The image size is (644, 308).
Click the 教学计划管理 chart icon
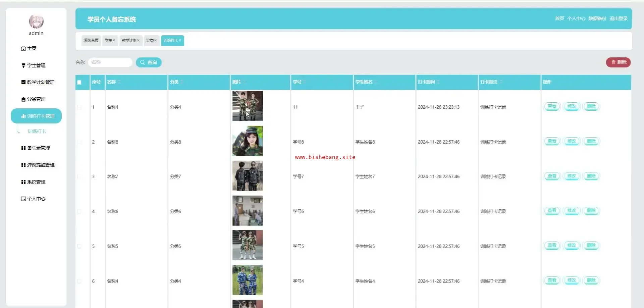point(23,82)
